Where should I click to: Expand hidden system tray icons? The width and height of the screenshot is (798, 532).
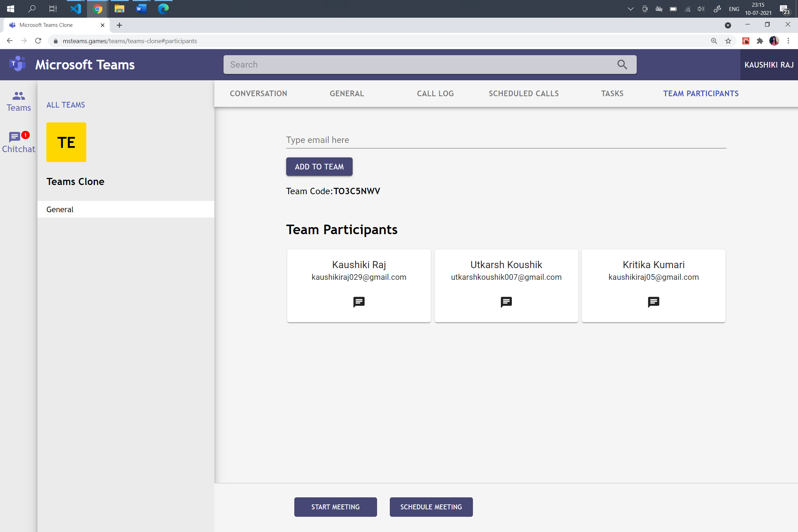click(x=630, y=8)
